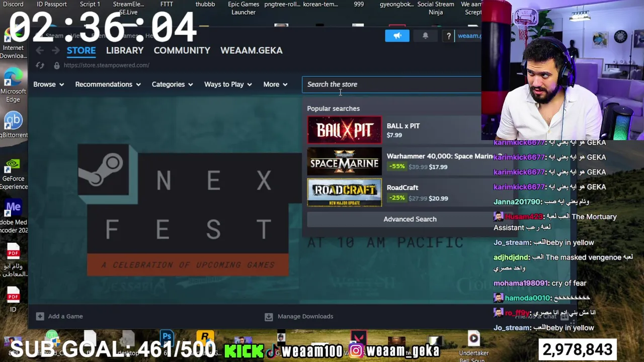Open the Script 1 desktop item
This screenshot has width=644, height=362.
click(90, 4)
